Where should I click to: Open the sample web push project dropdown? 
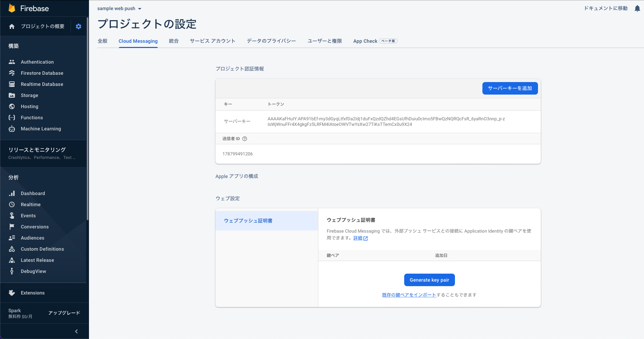[119, 8]
